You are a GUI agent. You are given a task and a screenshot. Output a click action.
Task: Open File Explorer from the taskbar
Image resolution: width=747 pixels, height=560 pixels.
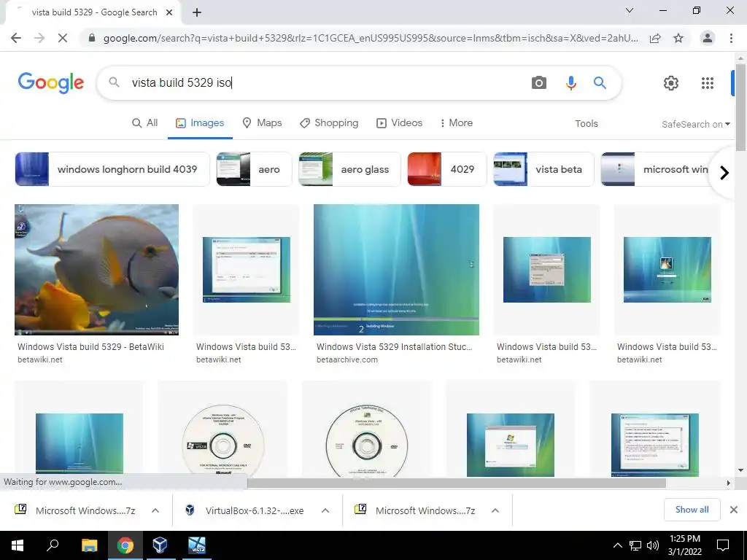89,545
